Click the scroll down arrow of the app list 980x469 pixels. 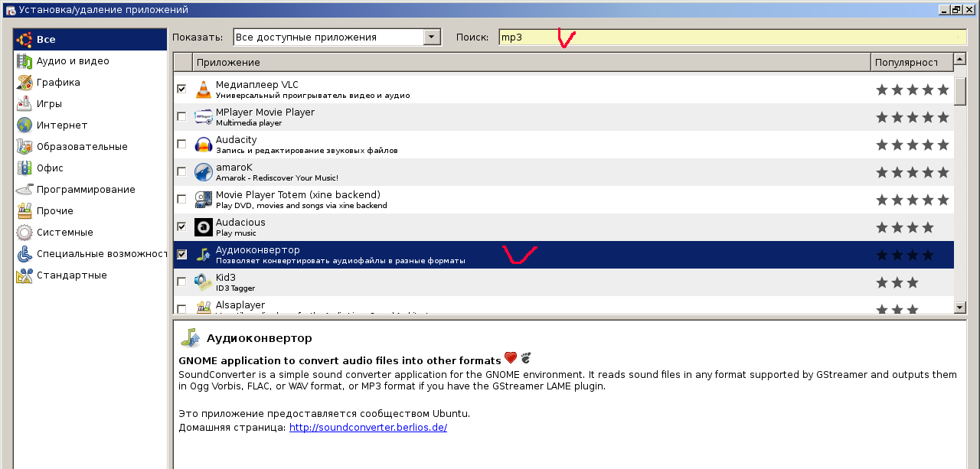(960, 307)
